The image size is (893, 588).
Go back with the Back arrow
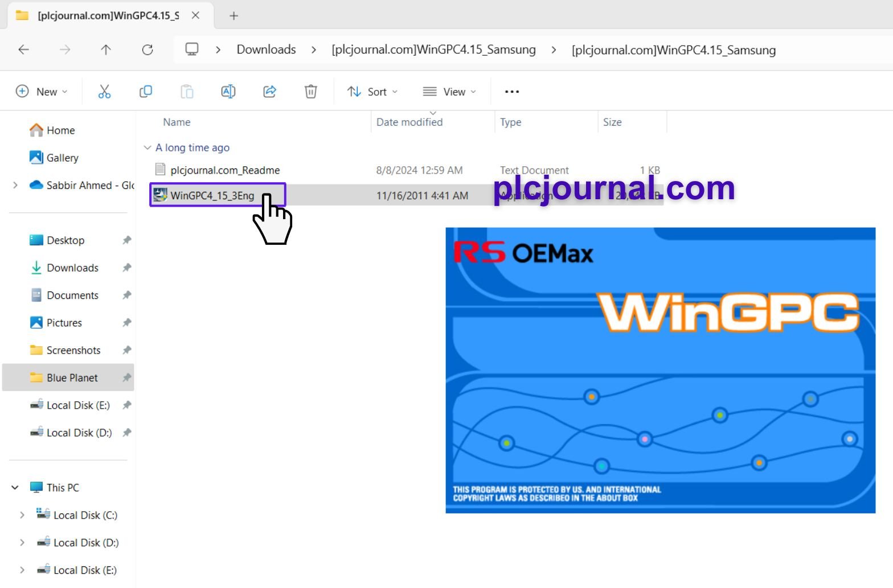[24, 50]
